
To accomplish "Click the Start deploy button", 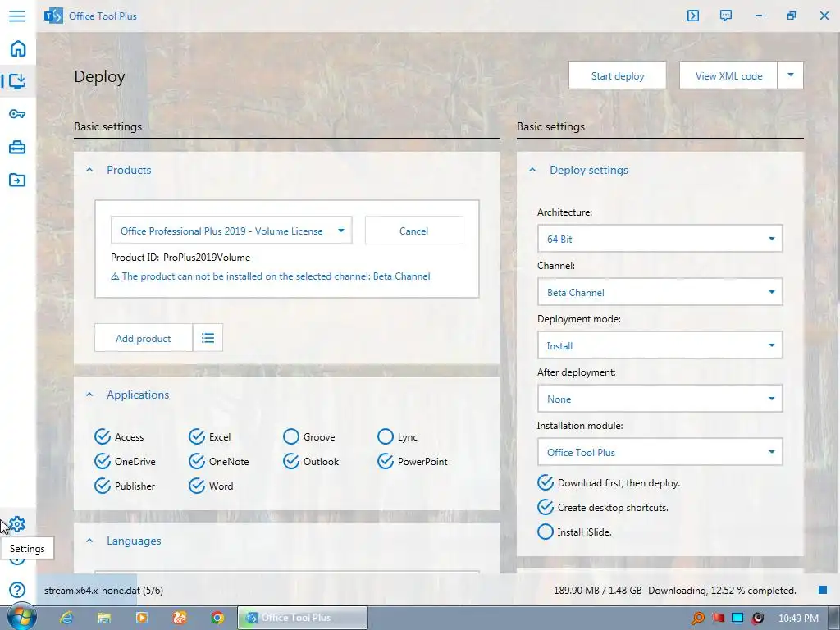I will pyautogui.click(x=617, y=75).
